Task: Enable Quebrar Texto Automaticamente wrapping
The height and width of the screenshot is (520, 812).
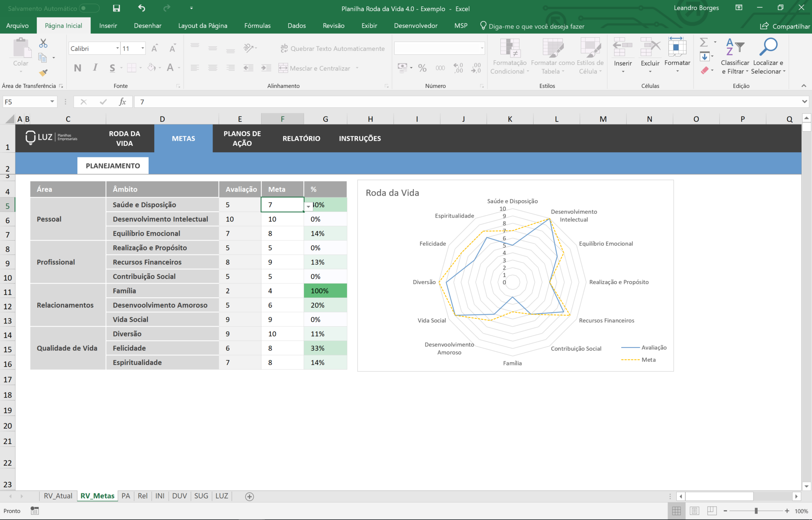Action: pyautogui.click(x=332, y=48)
